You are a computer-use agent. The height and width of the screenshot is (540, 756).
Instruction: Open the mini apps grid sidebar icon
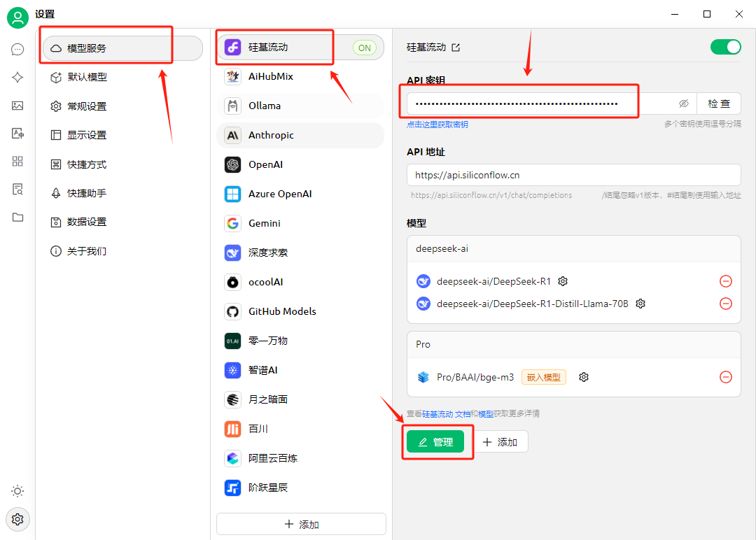pyautogui.click(x=17, y=161)
